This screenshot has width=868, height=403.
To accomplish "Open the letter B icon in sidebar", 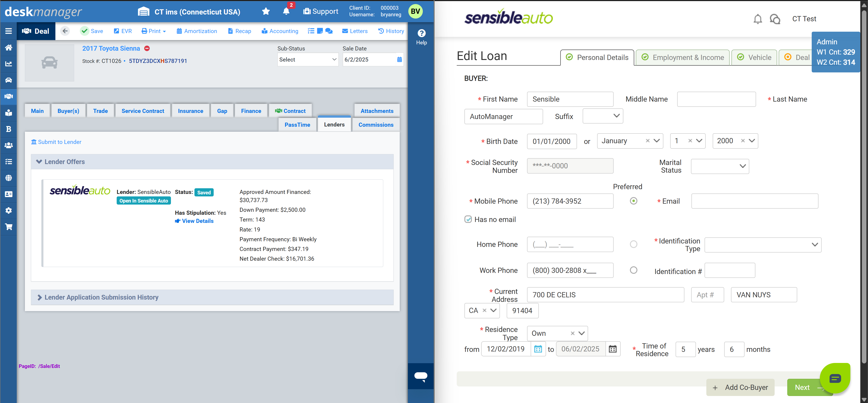I will click(8, 129).
